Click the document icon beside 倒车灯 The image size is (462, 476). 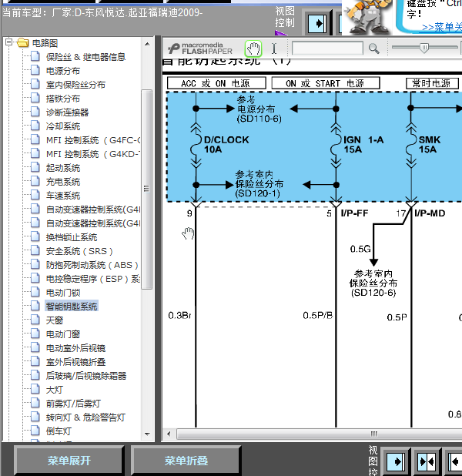[x=35, y=431]
